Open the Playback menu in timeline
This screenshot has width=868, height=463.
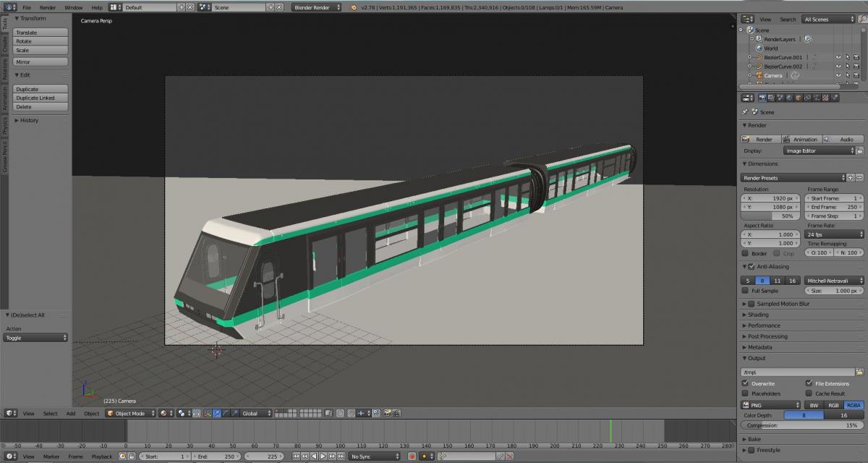tap(102, 456)
